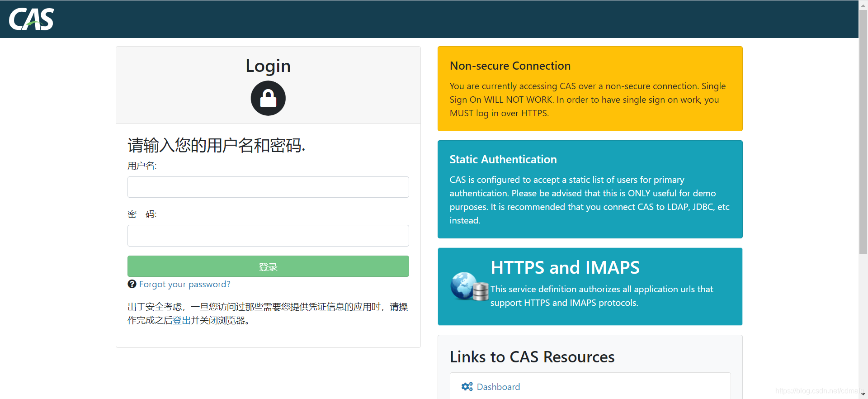
Task: Click the Links to CAS Resources heading
Action: point(532,357)
